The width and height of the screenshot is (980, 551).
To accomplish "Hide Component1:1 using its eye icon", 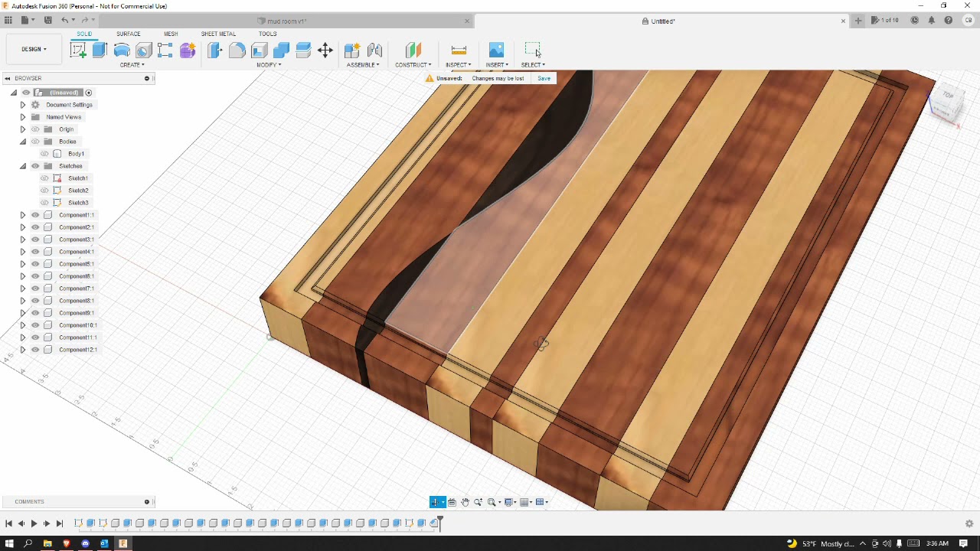I will [x=35, y=215].
